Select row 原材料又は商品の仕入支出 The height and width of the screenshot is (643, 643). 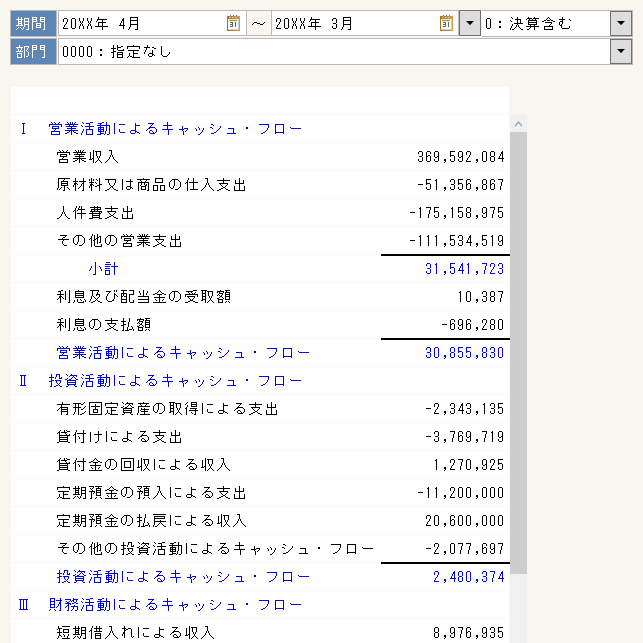(260, 185)
